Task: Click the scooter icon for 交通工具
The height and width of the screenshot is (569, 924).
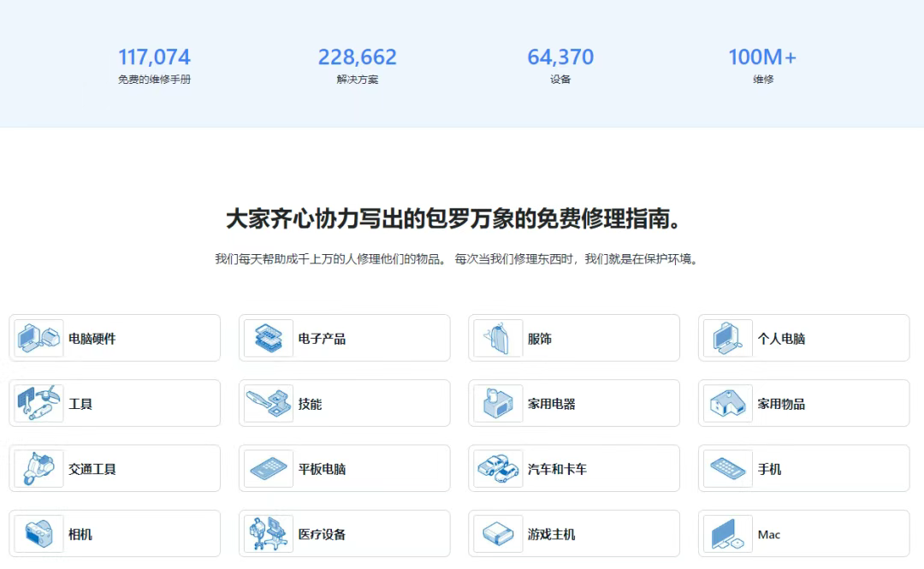Action: (x=38, y=468)
